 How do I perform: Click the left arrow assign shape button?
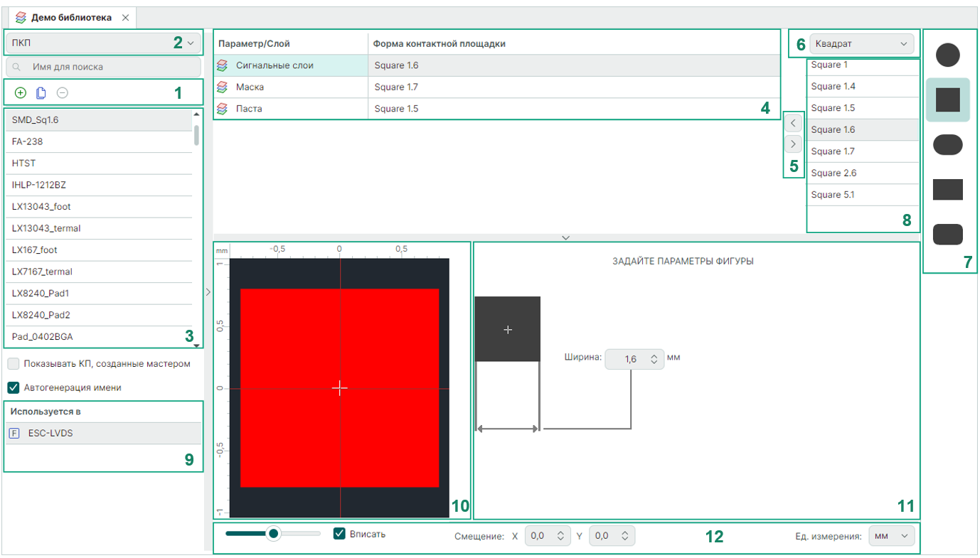coord(793,123)
